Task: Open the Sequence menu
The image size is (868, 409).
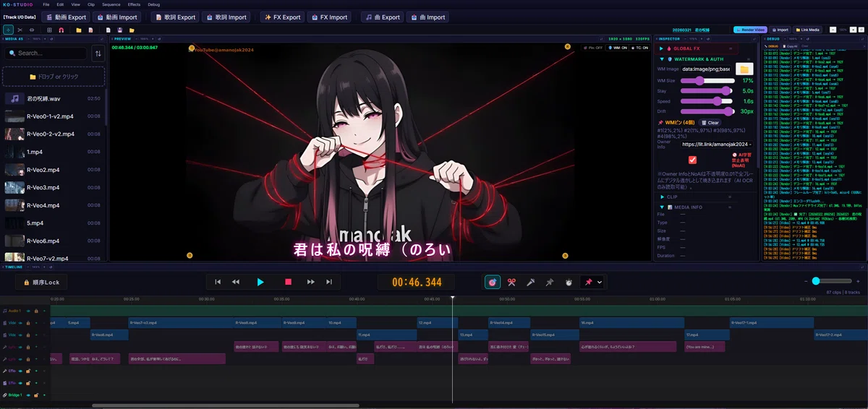Action: (111, 4)
